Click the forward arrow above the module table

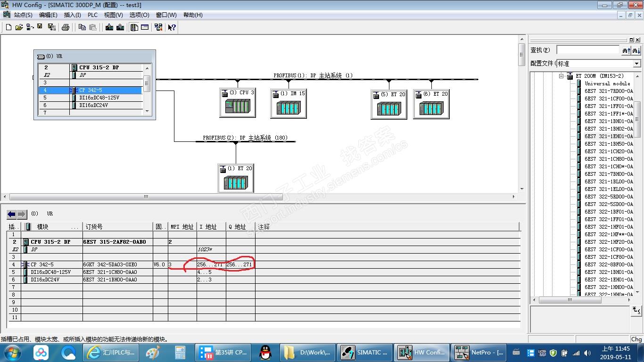tap(22, 214)
